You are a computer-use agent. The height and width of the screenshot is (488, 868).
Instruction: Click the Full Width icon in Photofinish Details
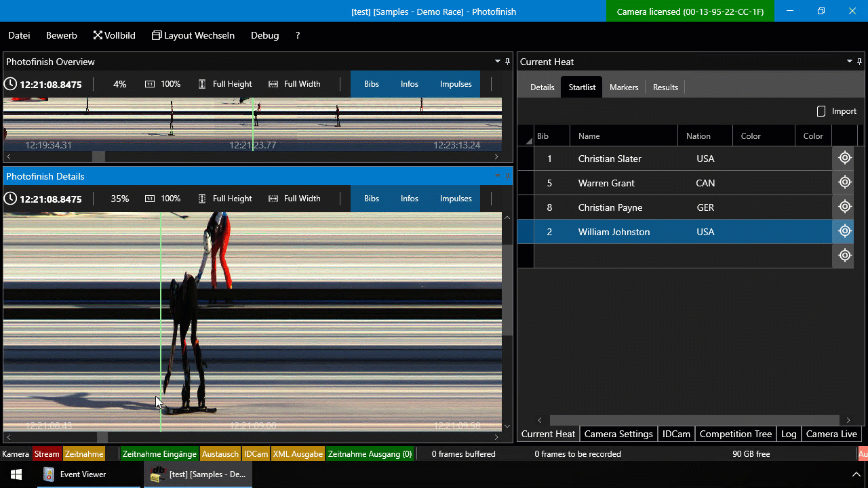(273, 199)
